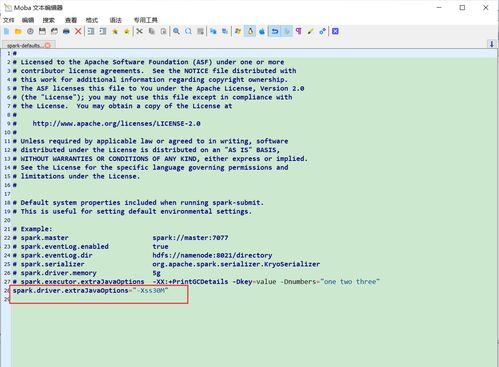
Task: Open the 文件 menu
Action: click(8, 20)
